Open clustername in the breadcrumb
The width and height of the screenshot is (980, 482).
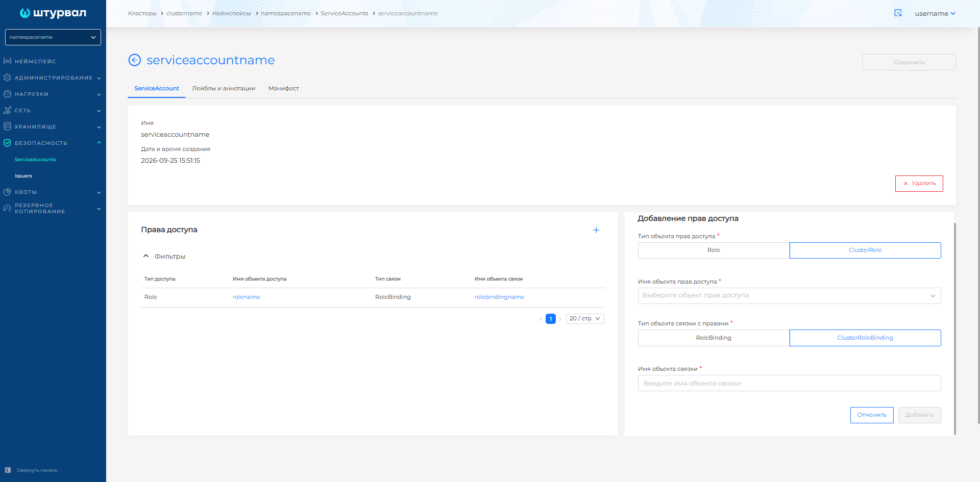click(184, 13)
